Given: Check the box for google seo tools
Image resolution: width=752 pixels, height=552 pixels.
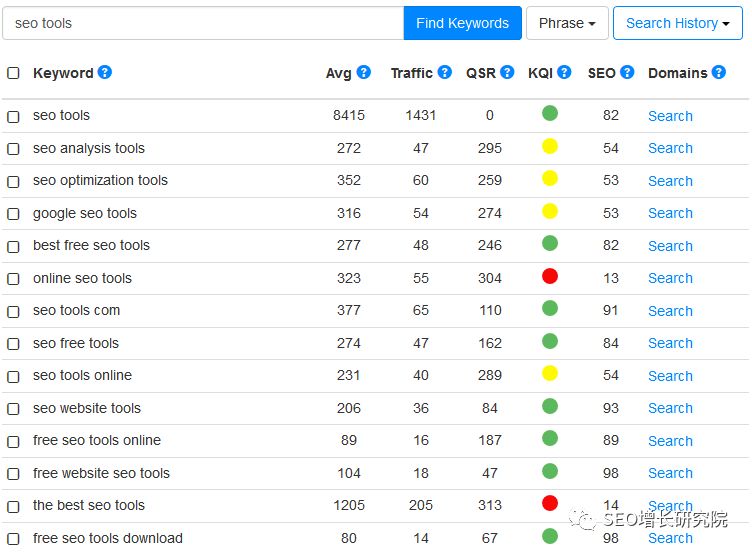Looking at the screenshot, I should click(x=13, y=214).
